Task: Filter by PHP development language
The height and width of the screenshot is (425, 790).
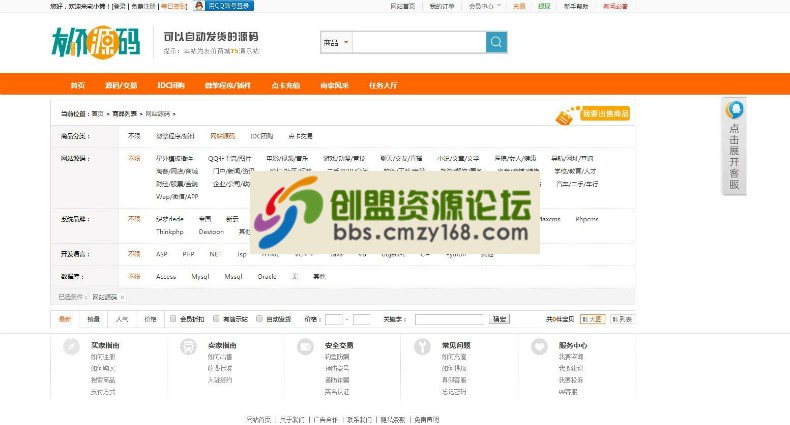Action: pyautogui.click(x=188, y=254)
